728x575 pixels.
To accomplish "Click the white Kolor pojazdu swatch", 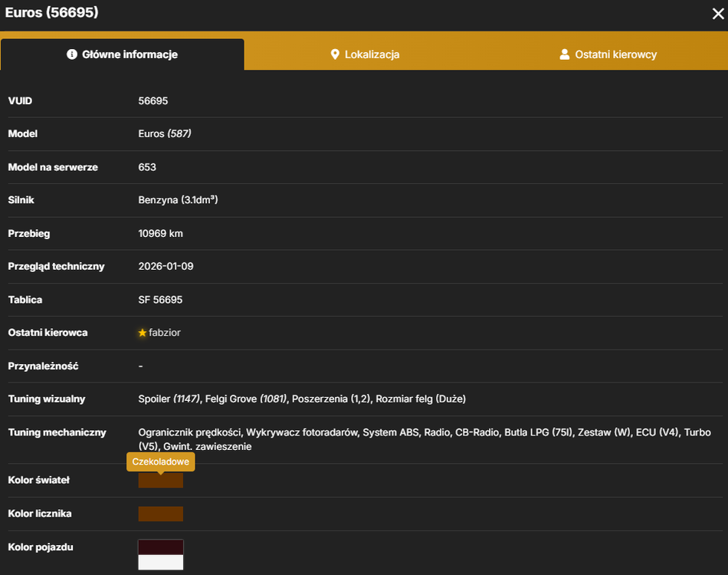I will 161,562.
